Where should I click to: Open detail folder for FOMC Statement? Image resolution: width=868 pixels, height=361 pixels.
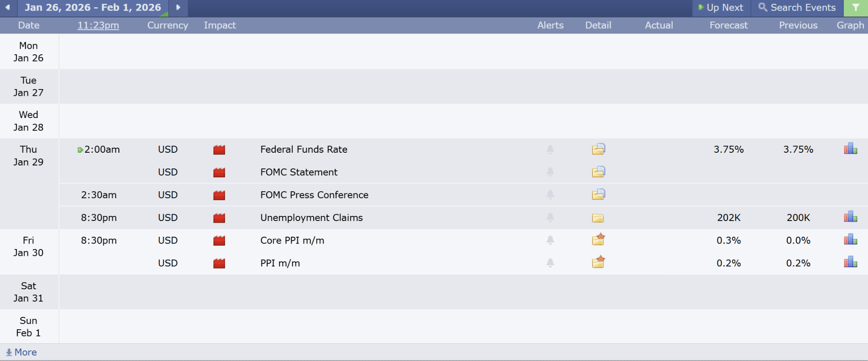598,172
